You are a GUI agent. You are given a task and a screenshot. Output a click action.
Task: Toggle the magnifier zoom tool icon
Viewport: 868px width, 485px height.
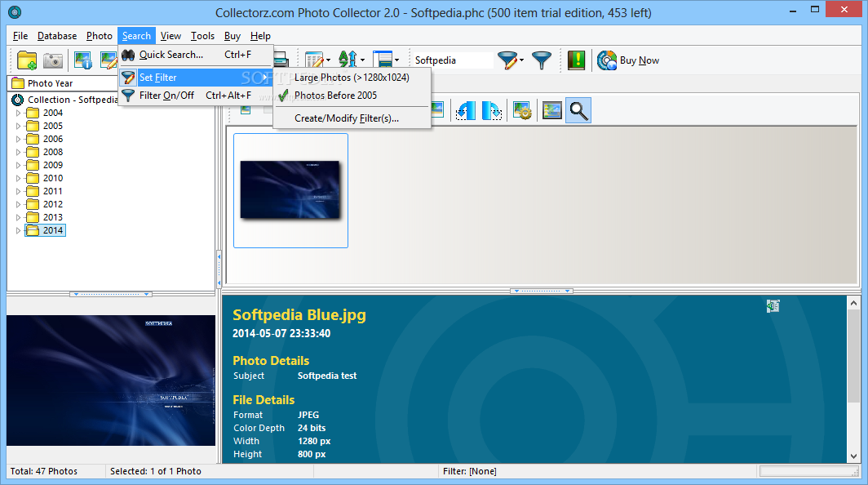(x=578, y=111)
